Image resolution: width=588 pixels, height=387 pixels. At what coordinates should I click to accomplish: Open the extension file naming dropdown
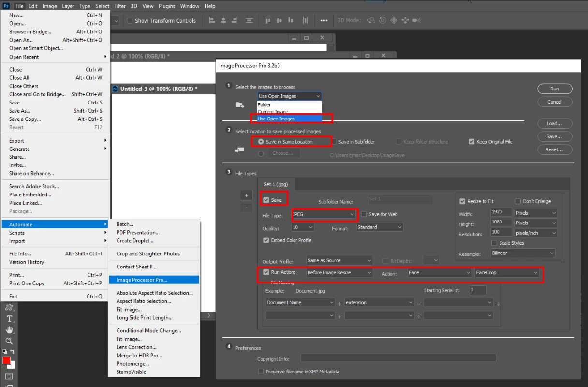coord(379,303)
